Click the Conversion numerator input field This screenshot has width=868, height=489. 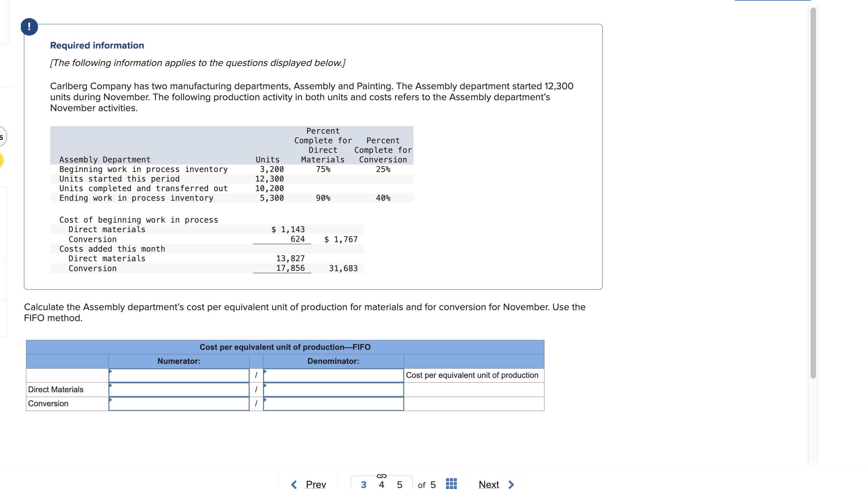(180, 404)
